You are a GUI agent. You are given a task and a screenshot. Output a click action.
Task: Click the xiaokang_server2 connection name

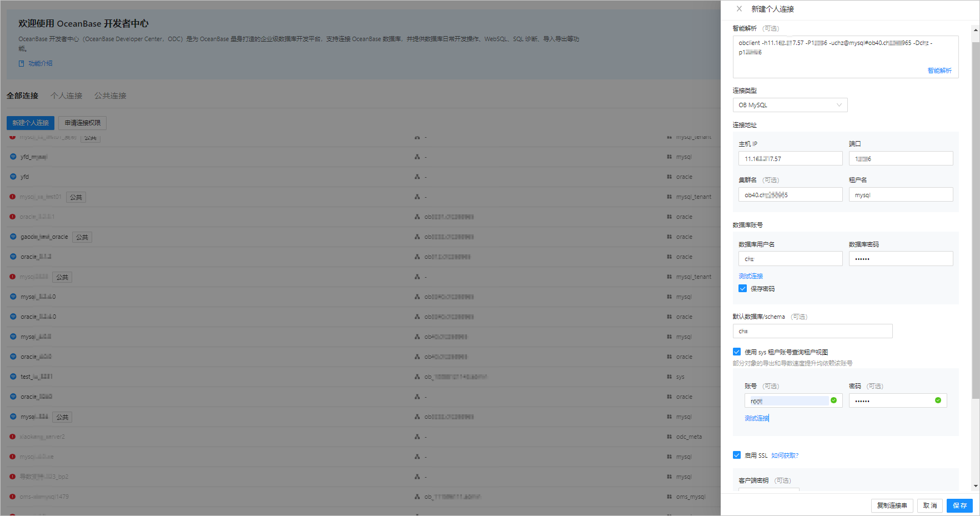pyautogui.click(x=42, y=437)
